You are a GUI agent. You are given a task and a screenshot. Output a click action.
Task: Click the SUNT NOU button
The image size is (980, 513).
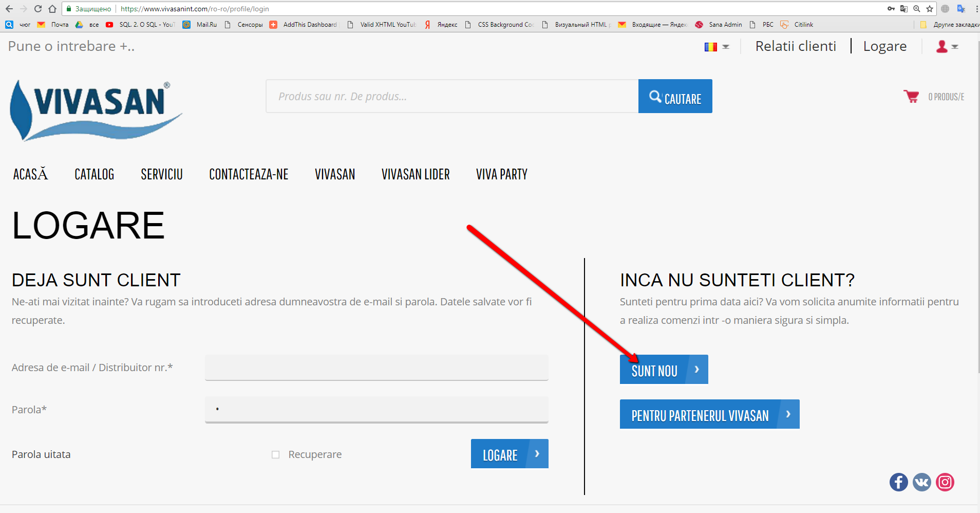664,370
